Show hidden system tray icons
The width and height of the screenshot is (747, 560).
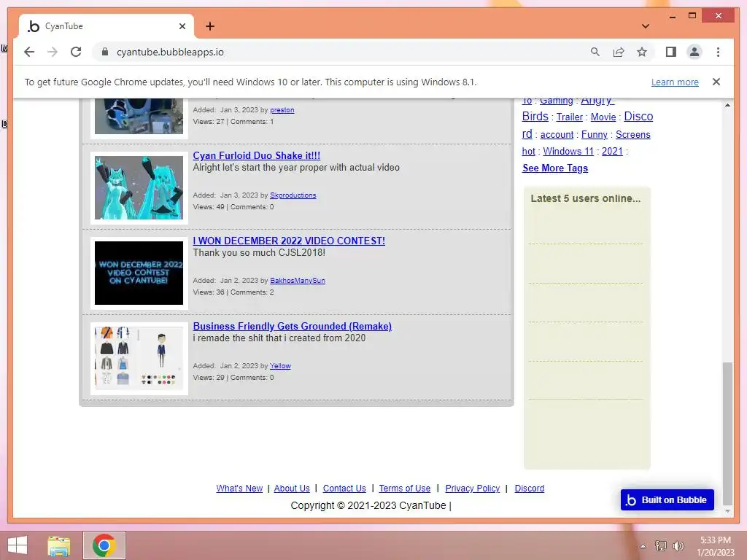[x=643, y=546]
